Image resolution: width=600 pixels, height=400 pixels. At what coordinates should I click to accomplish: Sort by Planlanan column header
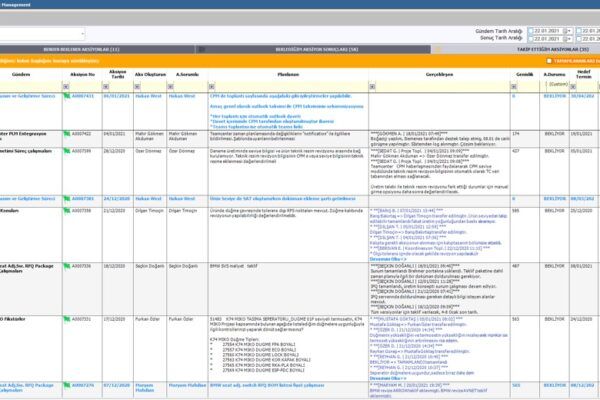[x=288, y=74]
